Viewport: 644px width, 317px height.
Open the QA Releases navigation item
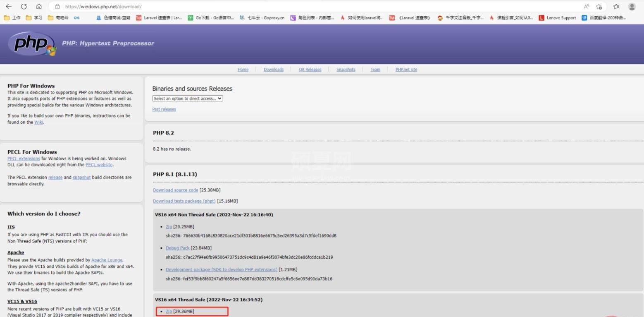(310, 70)
